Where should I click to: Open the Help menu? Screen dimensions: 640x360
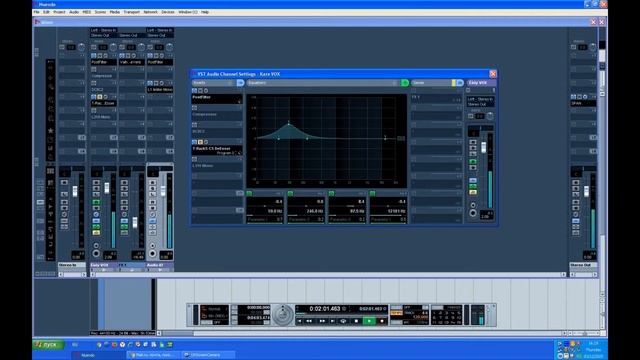click(x=205, y=12)
